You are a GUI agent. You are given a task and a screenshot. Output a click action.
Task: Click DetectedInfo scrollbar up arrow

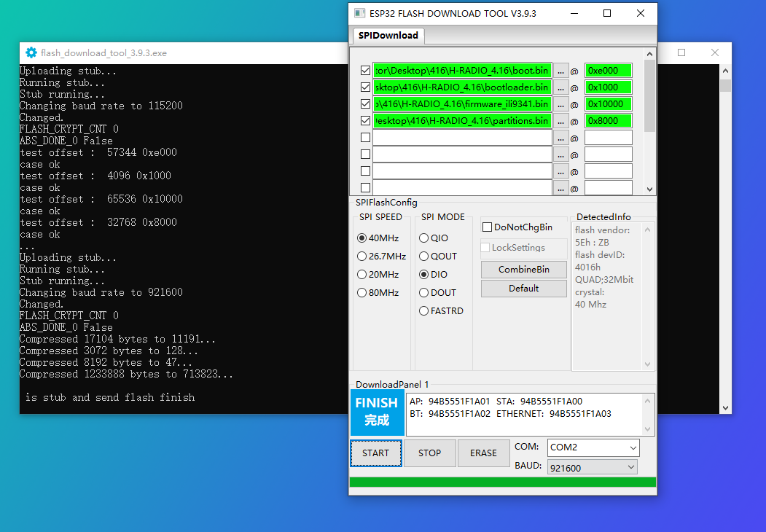(648, 230)
